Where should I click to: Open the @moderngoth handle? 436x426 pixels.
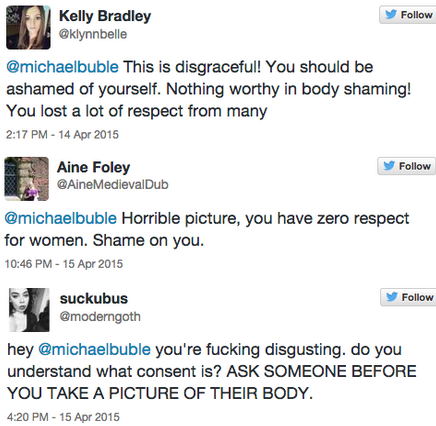pyautogui.click(x=100, y=316)
